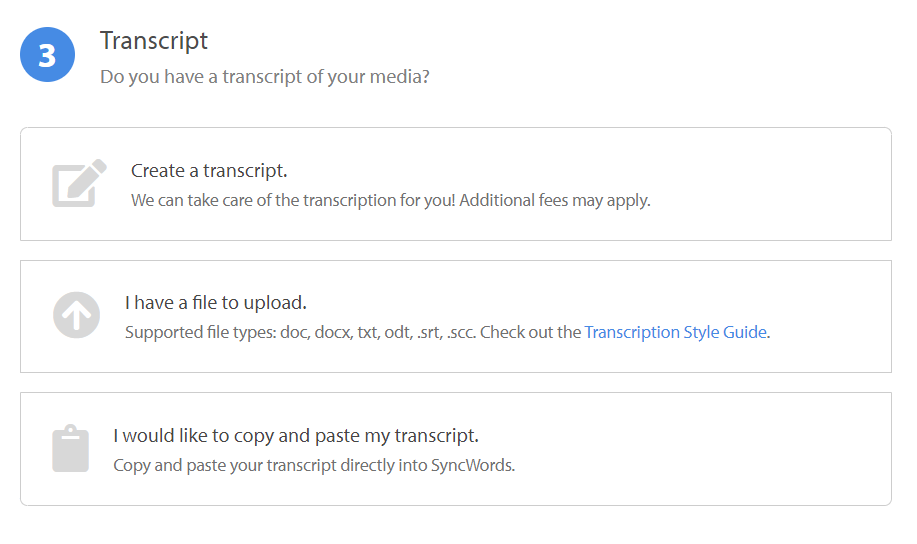
Task: Open the Transcription Style Guide link
Action: tap(675, 332)
